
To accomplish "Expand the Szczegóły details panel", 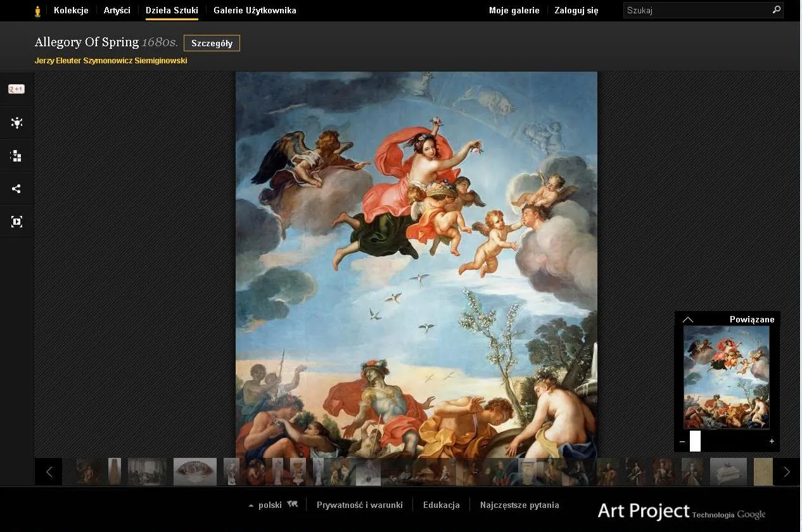I will [x=212, y=43].
